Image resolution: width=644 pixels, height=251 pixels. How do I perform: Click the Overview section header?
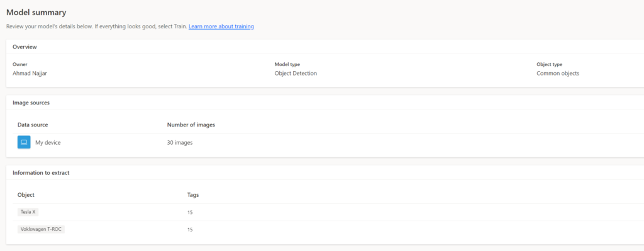coord(25,47)
